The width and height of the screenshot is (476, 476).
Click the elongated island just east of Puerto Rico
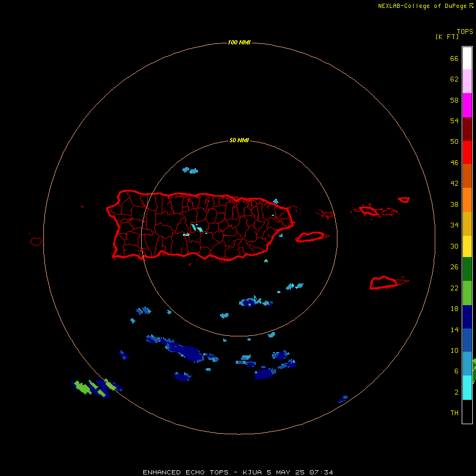pos(310,237)
